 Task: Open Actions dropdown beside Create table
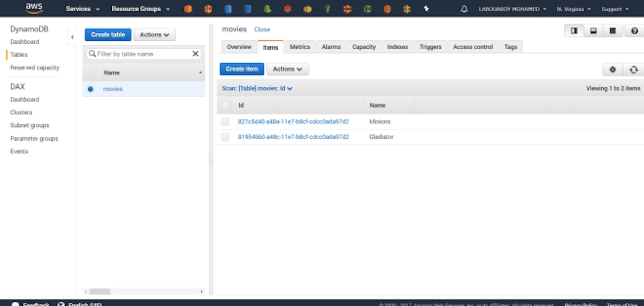154,35
